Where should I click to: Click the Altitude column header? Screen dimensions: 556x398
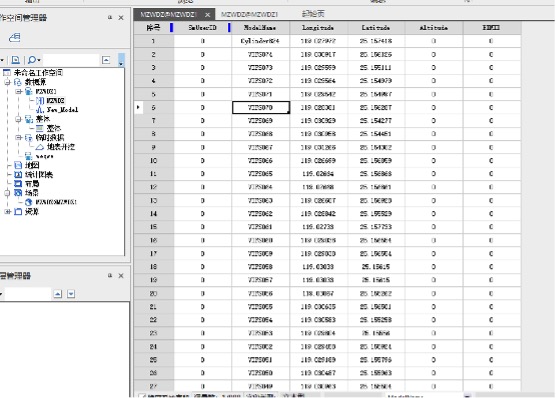[x=433, y=28]
